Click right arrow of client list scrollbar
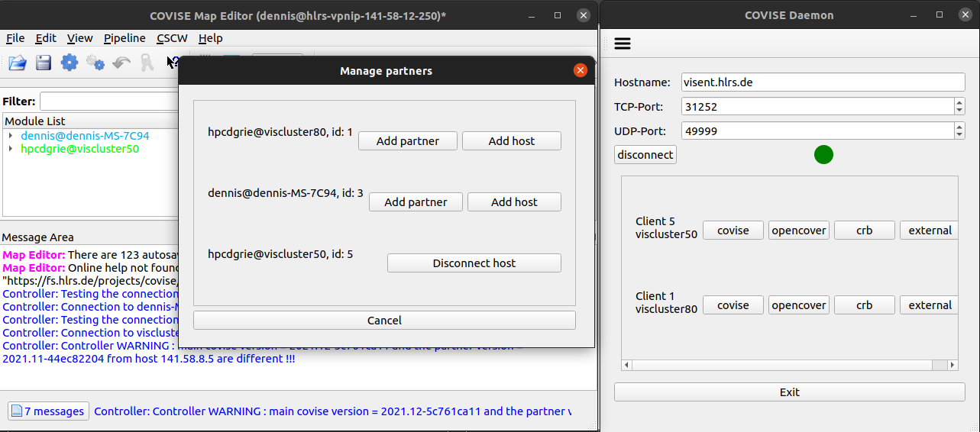Image resolution: width=980 pixels, height=432 pixels. [x=953, y=366]
